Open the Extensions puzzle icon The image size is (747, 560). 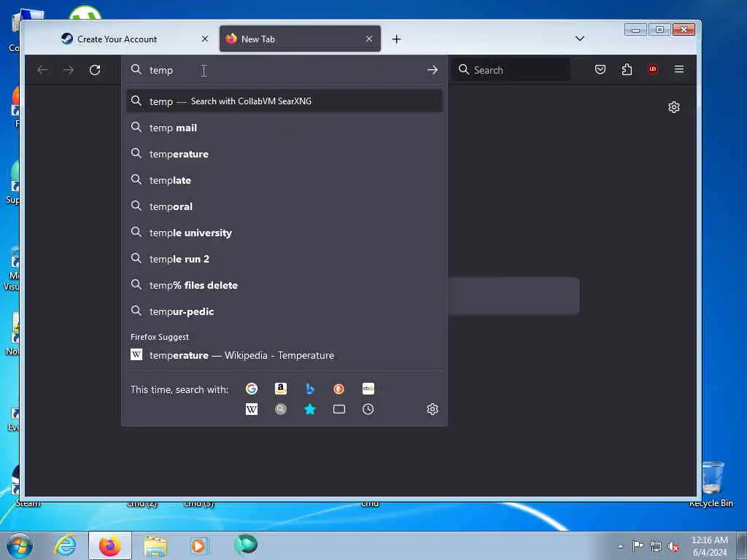click(x=627, y=69)
